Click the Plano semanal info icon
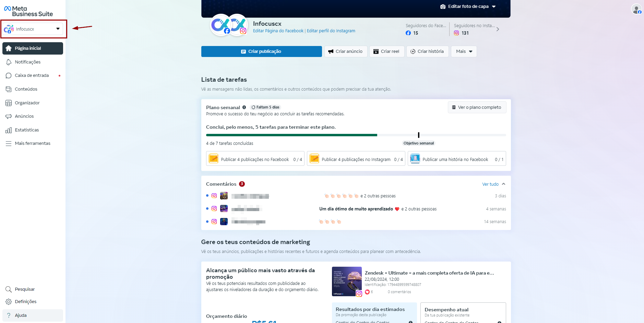Screen dimensions: 644x323 [244, 107]
